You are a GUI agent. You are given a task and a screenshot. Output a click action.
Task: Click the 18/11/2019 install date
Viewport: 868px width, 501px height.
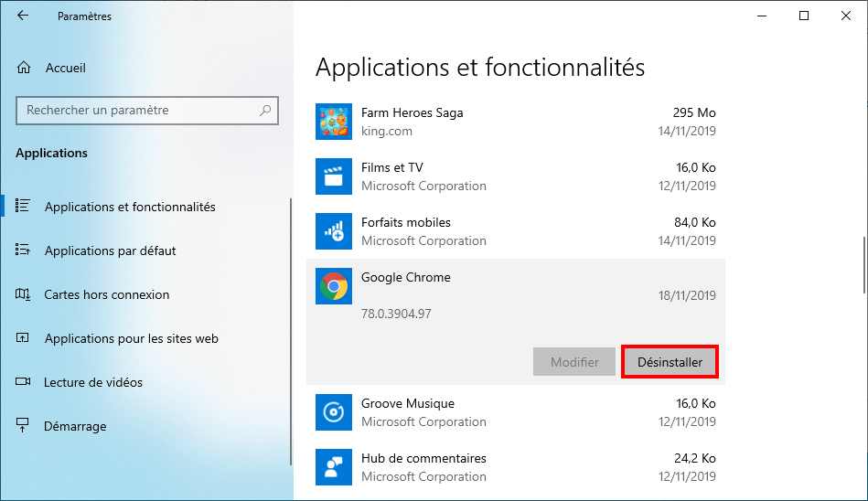coord(687,295)
